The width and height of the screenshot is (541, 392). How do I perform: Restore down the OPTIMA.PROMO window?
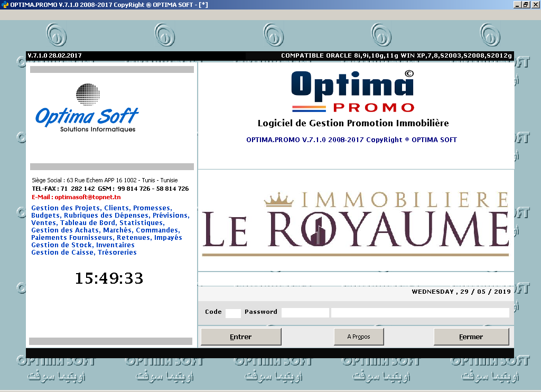(x=525, y=5)
